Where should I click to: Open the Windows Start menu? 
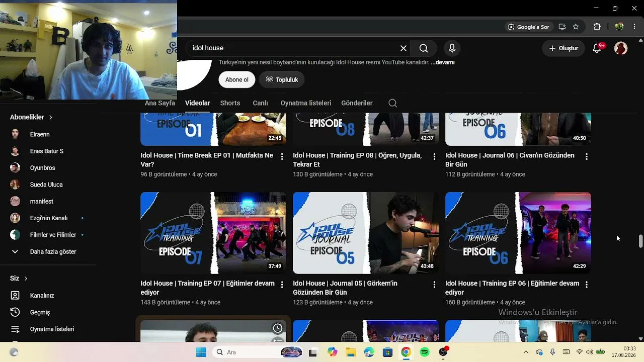[x=201, y=352]
